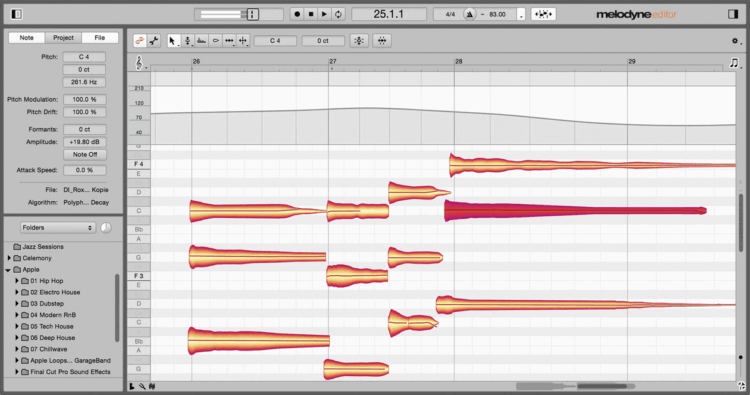This screenshot has height=395, width=750.
Task: Switch to the Note tab
Action: 26,37
